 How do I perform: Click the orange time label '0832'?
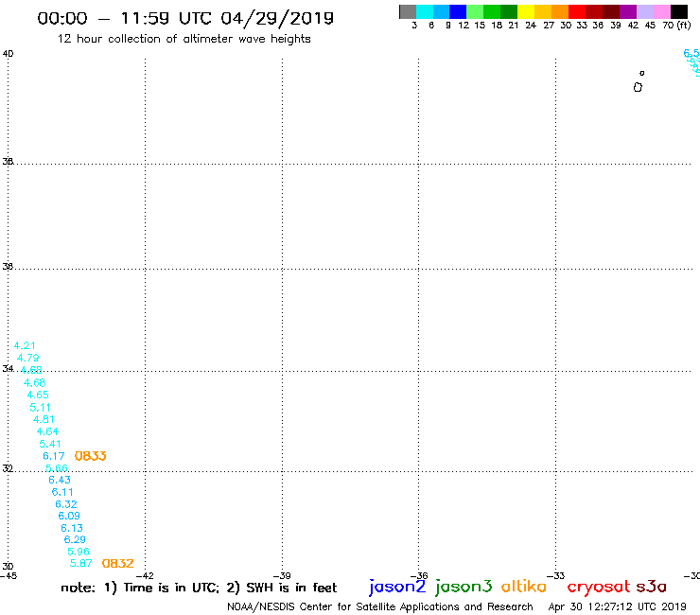[x=118, y=564]
